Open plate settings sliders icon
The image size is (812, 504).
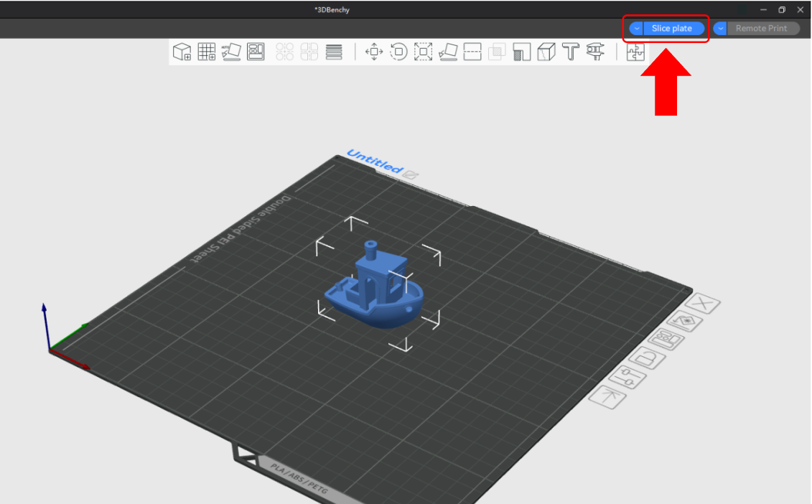[627, 377]
